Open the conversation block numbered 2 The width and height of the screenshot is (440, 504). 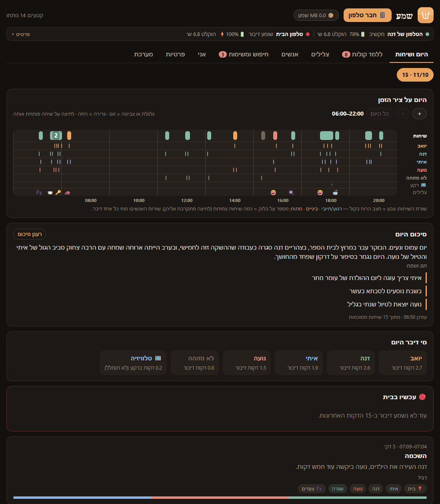(56, 136)
